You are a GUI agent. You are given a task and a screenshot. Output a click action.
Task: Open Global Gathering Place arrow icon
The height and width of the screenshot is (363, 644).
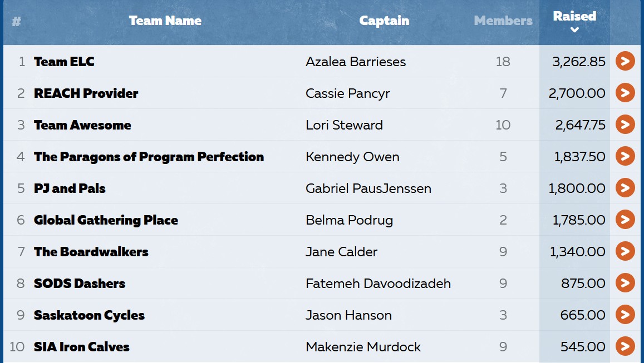pyautogui.click(x=625, y=220)
